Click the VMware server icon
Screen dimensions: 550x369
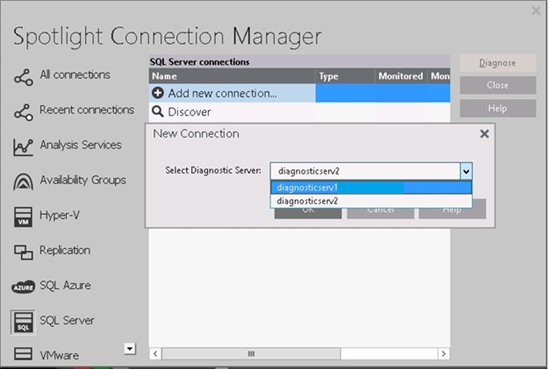point(23,354)
